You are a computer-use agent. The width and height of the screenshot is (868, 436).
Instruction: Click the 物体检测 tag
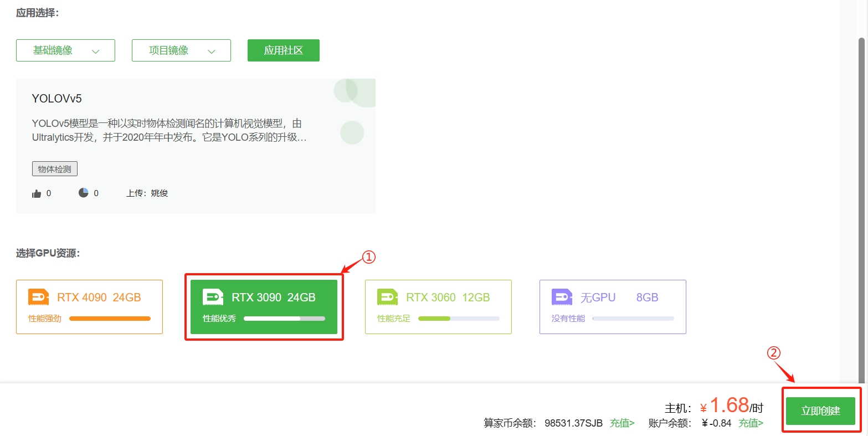coord(55,169)
